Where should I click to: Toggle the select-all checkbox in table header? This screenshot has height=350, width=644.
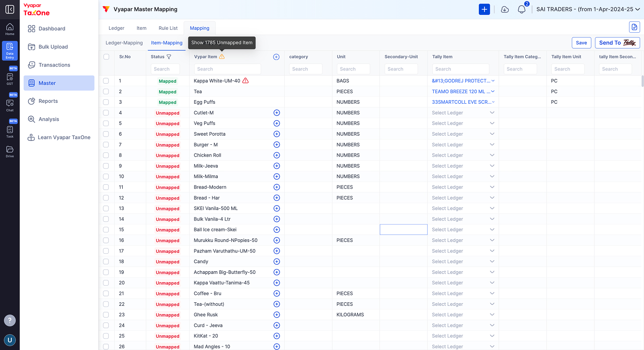click(x=106, y=57)
